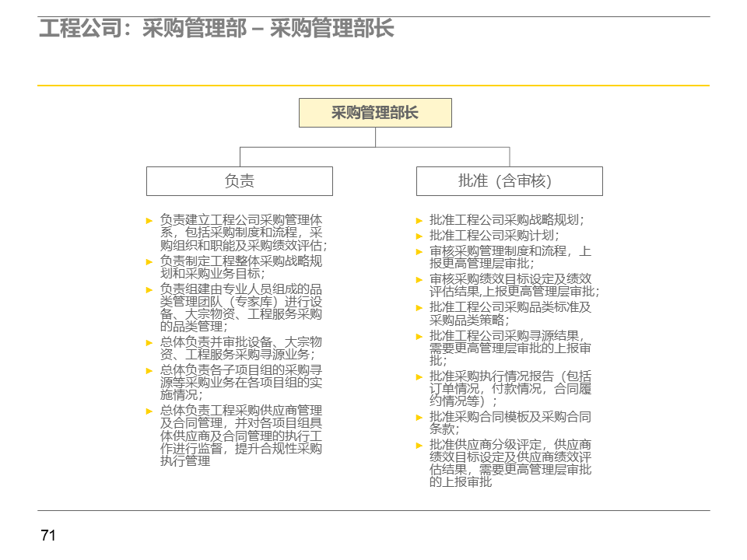Click bullet text 批准采购合同模板及采购合同条款
Image resolution: width=747 pixels, height=560 pixels.
coord(510,422)
